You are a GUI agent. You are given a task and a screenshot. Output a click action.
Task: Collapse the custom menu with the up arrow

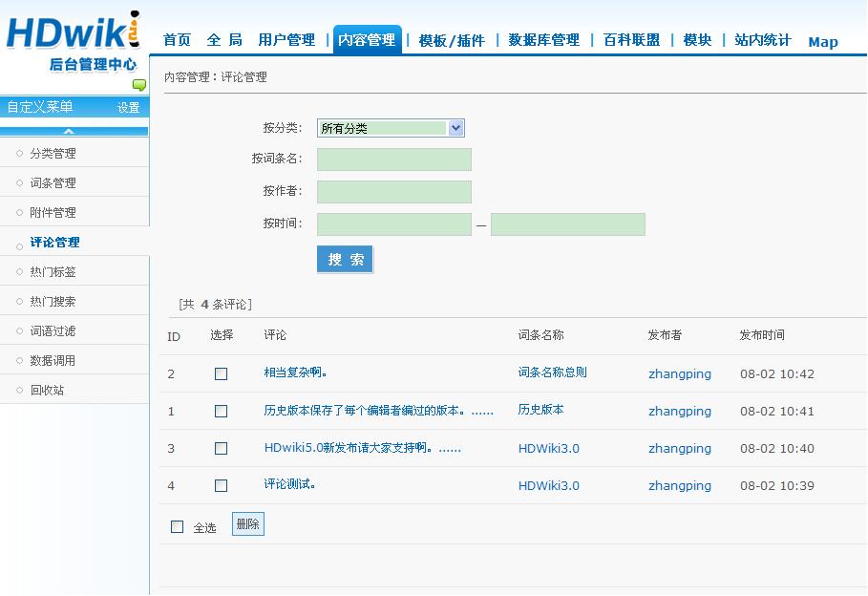[69, 131]
